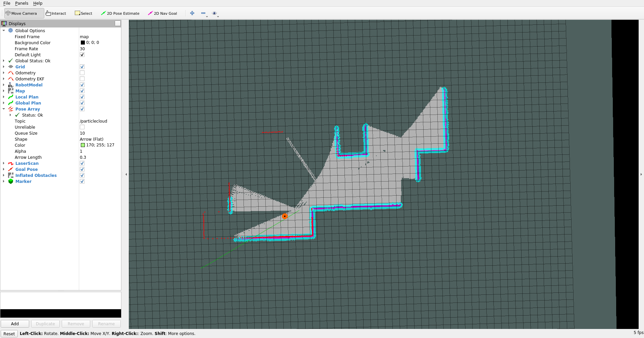Click the Select tool in toolbar

click(x=84, y=13)
